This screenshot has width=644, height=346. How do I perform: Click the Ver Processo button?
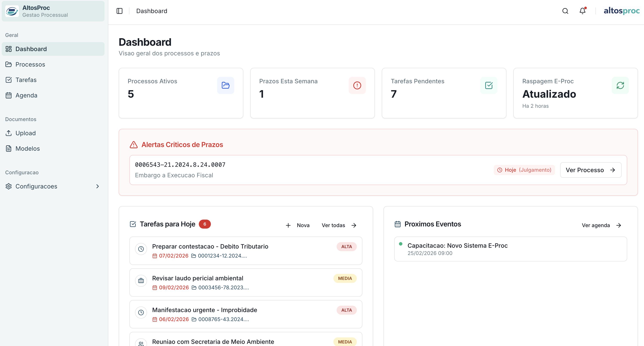point(590,170)
